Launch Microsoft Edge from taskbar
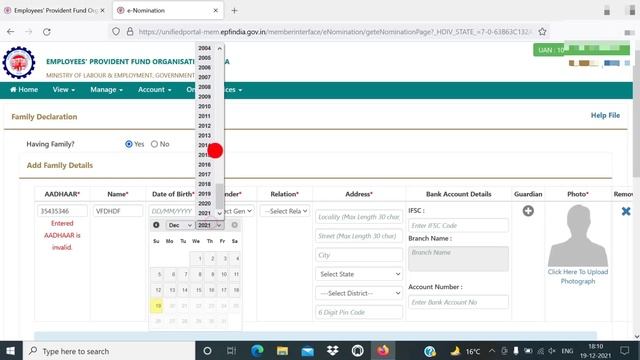This screenshot has height=360, width=640. click(257, 351)
